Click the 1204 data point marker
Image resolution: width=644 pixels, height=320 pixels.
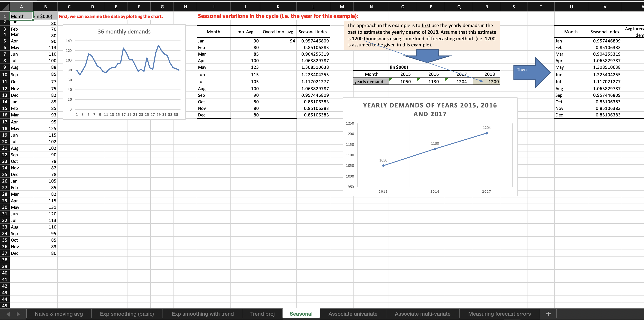point(487,133)
